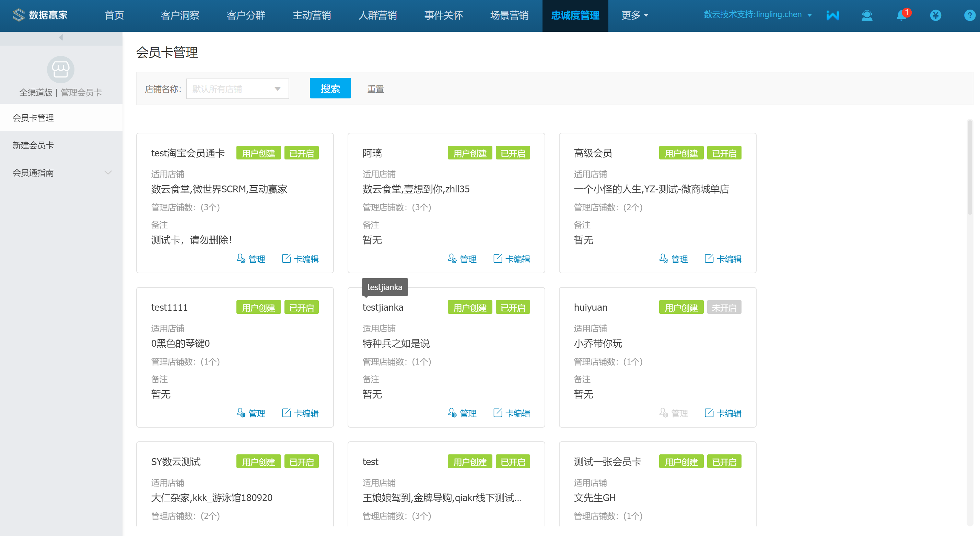The width and height of the screenshot is (980, 536).
Task: Click the store icon above 全渠道版
Action: click(61, 70)
